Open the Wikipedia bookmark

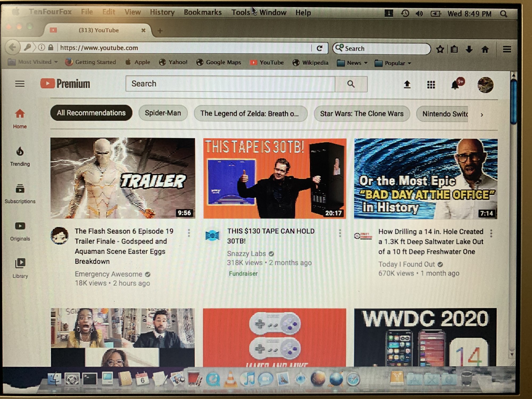[311, 63]
